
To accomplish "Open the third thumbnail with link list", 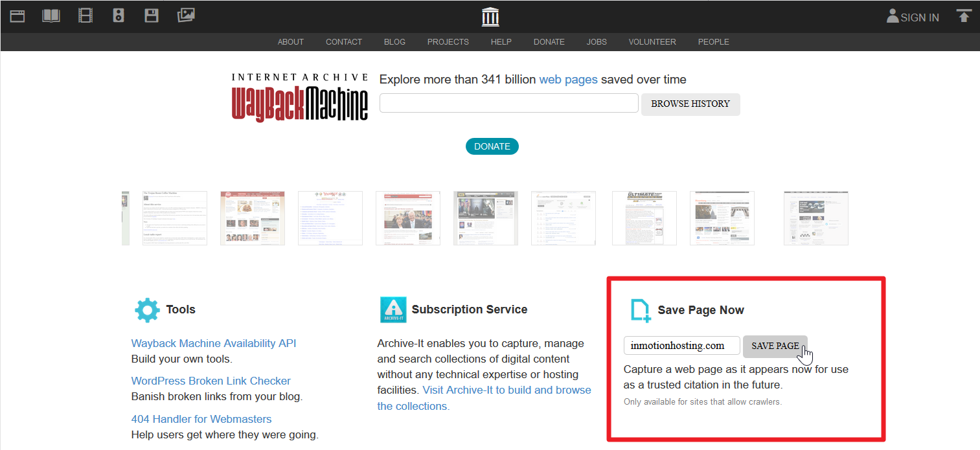I will [x=330, y=218].
